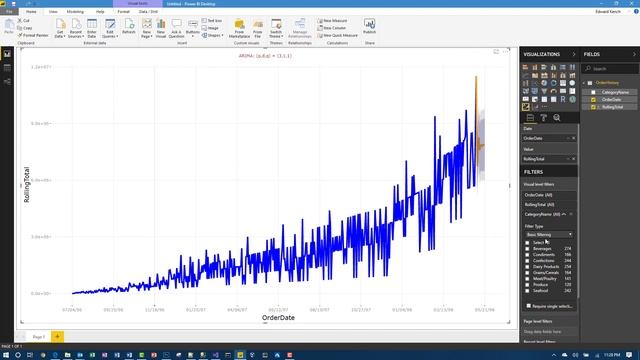Open OrderDate field well dropdown arrow
The width and height of the screenshot is (640, 360).
[568, 138]
